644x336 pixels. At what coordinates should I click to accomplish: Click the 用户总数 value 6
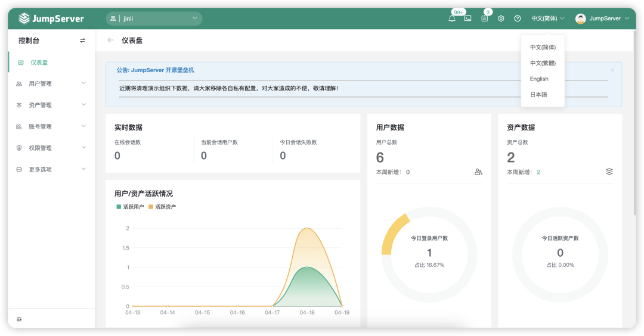tap(380, 157)
